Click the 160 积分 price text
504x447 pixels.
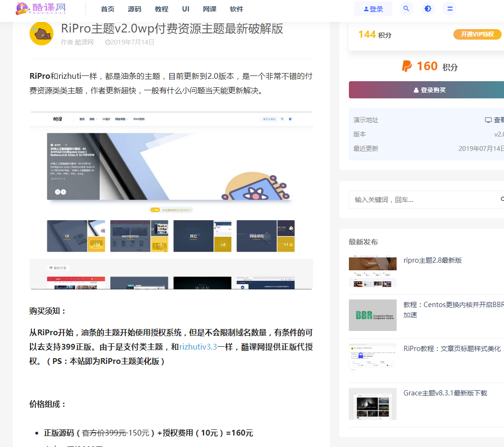(430, 66)
